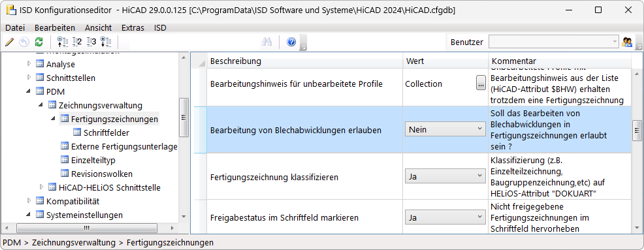Select Systemeinstellungen in the tree

[x=84, y=215]
